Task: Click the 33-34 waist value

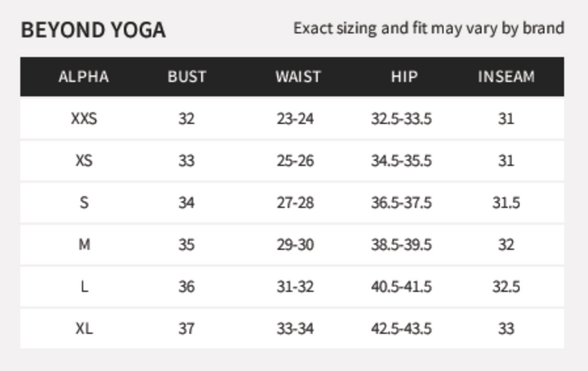Action: (295, 329)
